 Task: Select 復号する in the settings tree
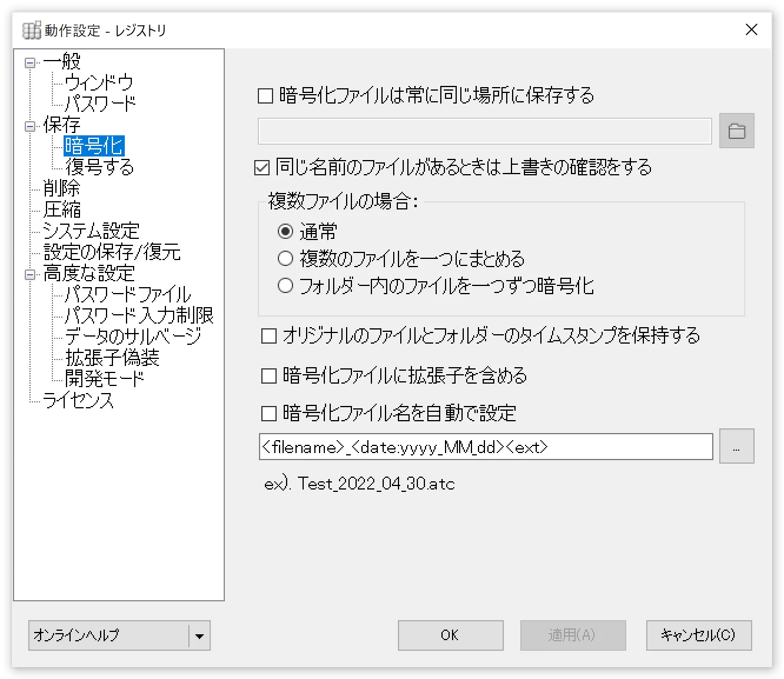coord(100,168)
